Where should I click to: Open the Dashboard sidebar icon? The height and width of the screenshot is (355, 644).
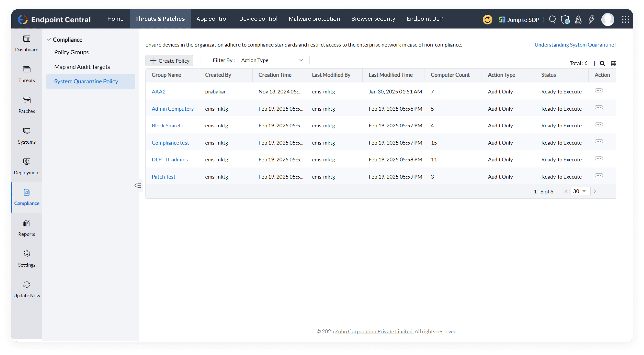[27, 39]
